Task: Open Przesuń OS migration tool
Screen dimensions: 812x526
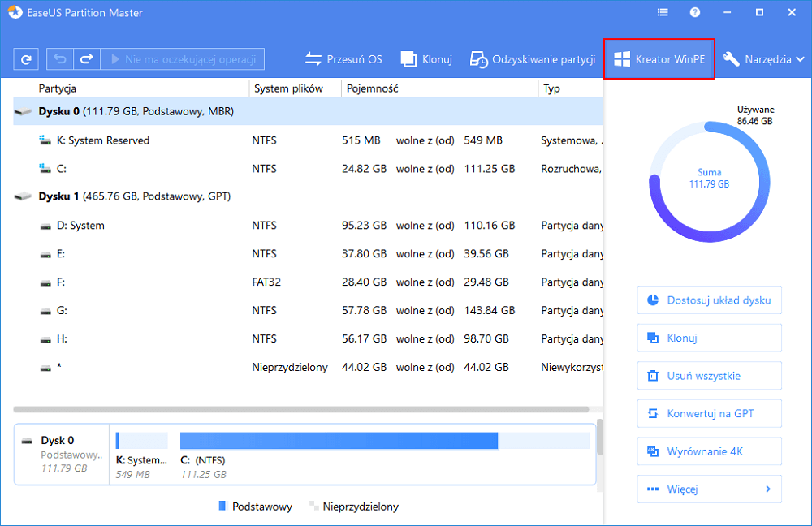Action: [x=343, y=59]
